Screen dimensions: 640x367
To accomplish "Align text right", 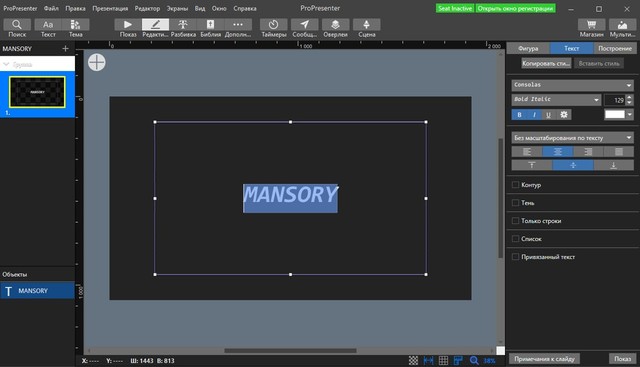I will tap(588, 152).
